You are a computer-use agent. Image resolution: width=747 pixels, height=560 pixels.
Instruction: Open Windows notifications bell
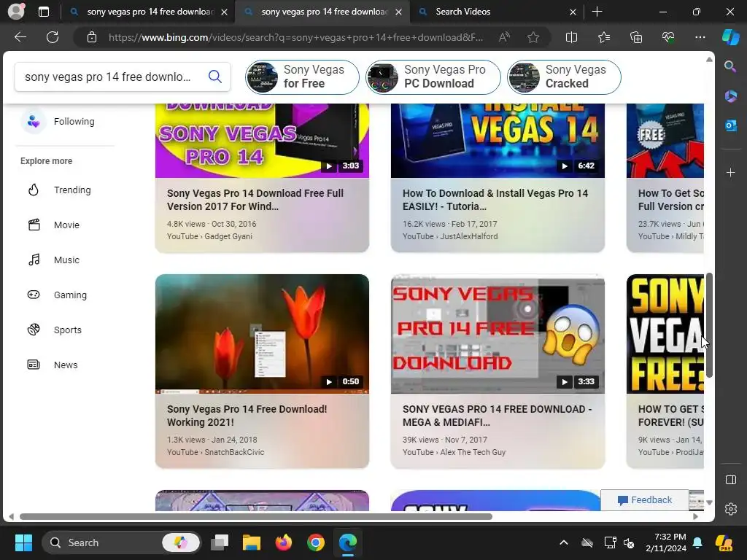(697, 542)
